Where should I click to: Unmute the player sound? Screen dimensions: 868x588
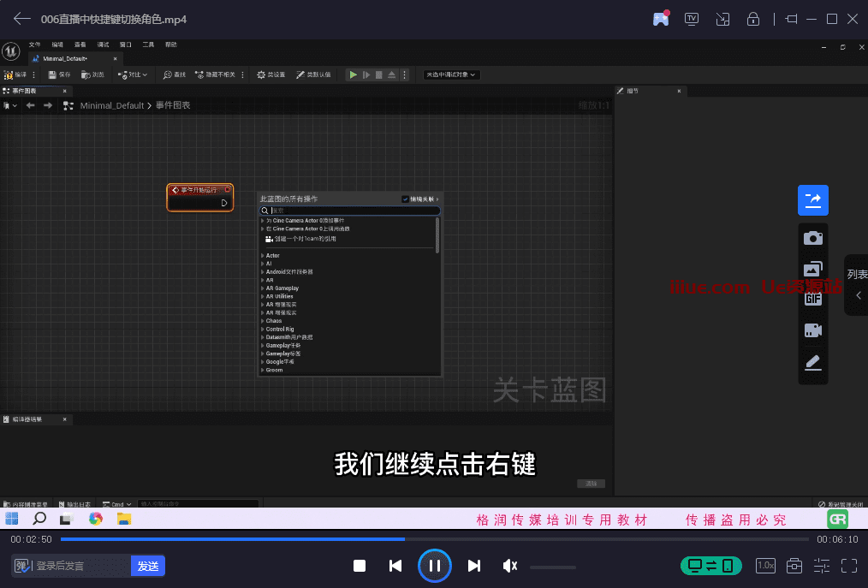510,566
